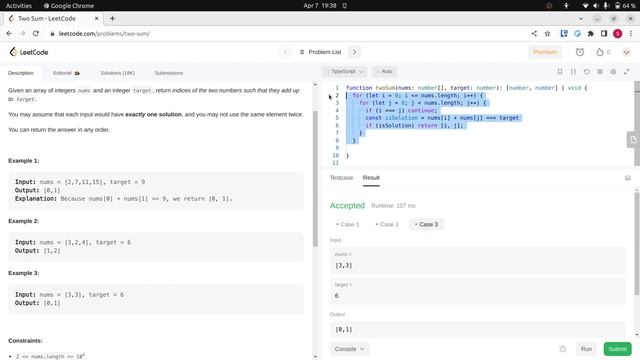Expand the Console dropdown

(x=349, y=349)
